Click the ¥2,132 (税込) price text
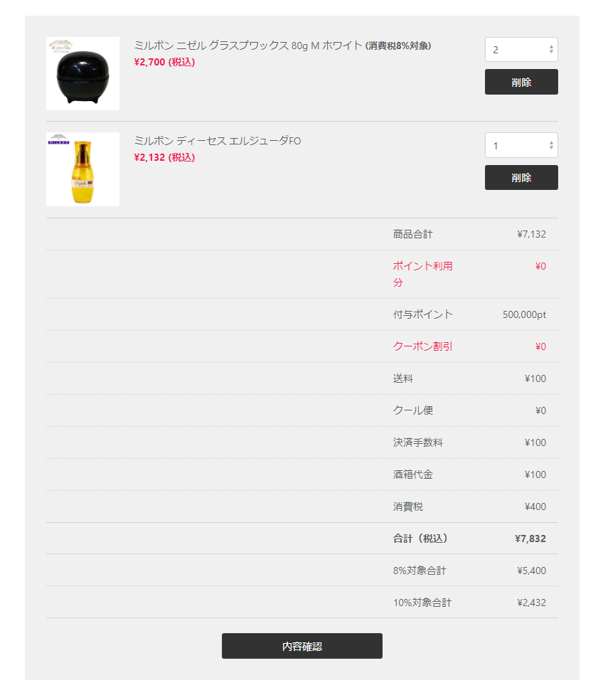The width and height of the screenshot is (603, 700). coord(164,157)
